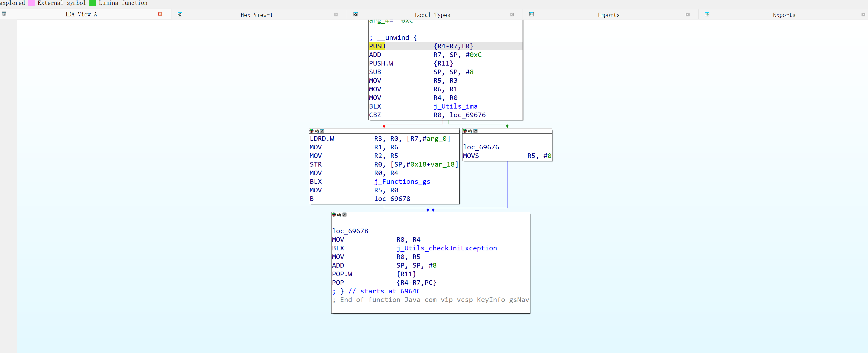Click the loc_69678 block label
This screenshot has width=868, height=353.
pos(350,231)
